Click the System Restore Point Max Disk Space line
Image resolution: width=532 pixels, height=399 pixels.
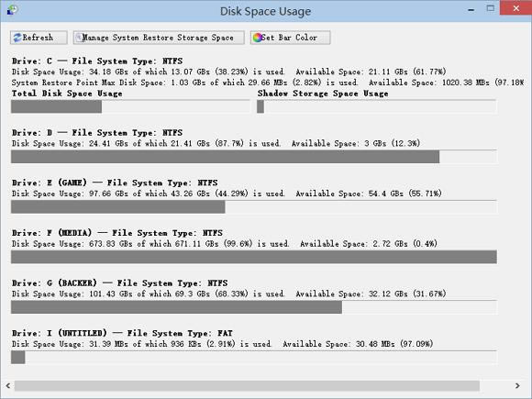coord(268,83)
